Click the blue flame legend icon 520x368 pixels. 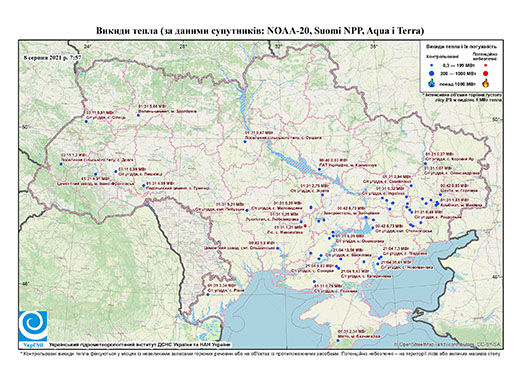432,83
